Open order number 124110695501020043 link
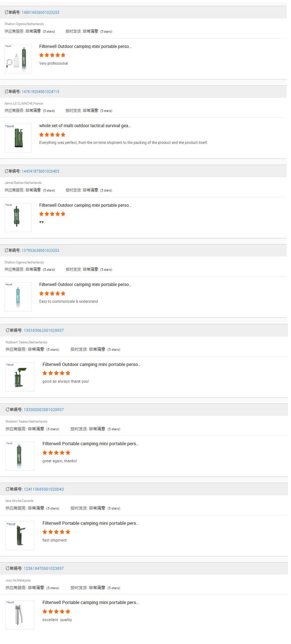The width and height of the screenshot is (291, 644). (x=44, y=489)
